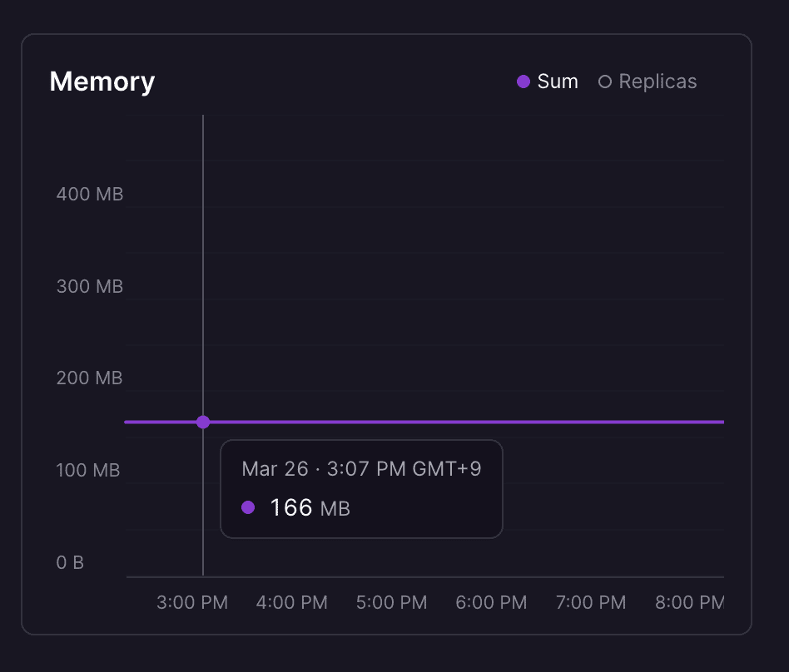Viewport: 789px width, 672px height.
Task: Click the 8:00 PM x-axis label
Action: pyautogui.click(x=690, y=603)
